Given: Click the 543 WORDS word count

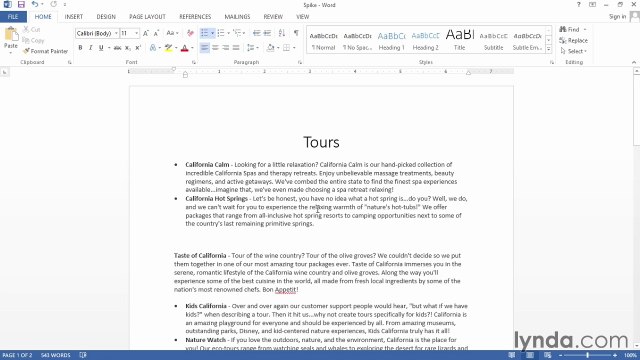Looking at the screenshot, I should (56, 355).
